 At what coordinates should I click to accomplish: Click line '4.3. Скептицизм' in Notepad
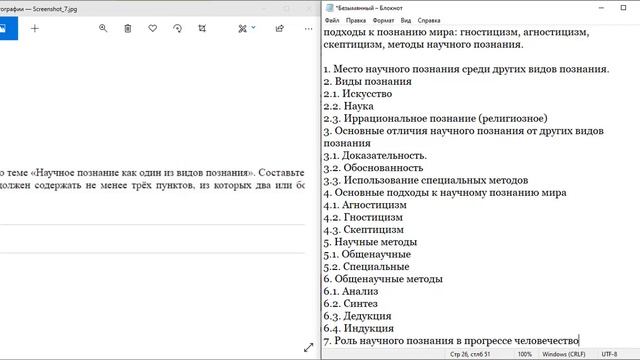pos(363,229)
